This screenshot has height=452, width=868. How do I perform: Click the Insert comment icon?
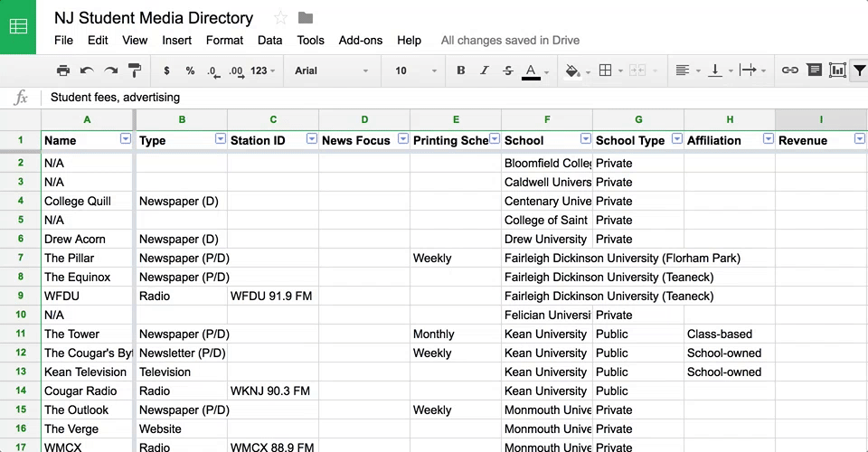point(814,71)
